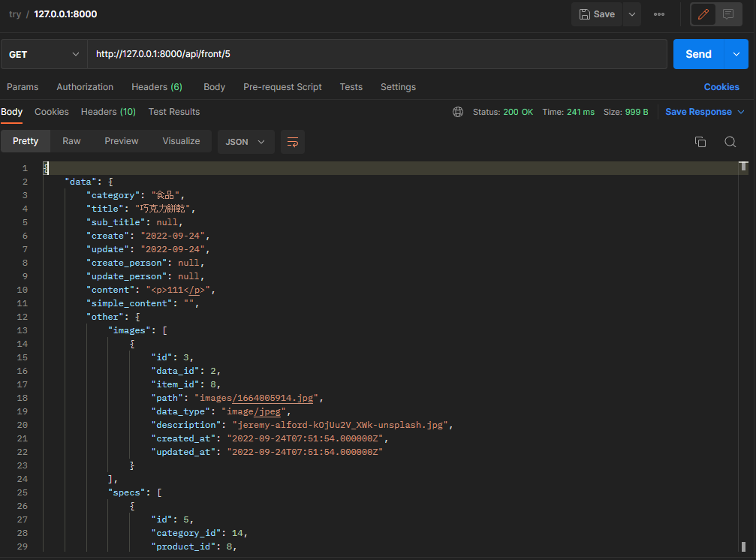
Task: Click the "content" <p>111</p> value
Action: [178, 290]
